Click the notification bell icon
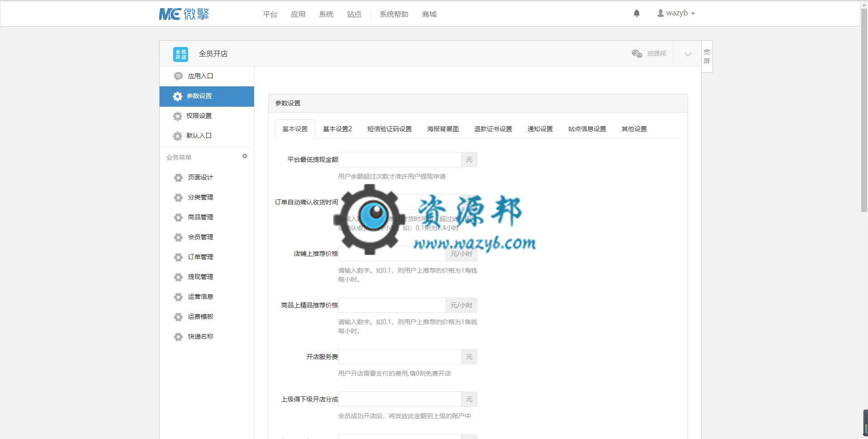This screenshot has width=868, height=439. pyautogui.click(x=637, y=14)
